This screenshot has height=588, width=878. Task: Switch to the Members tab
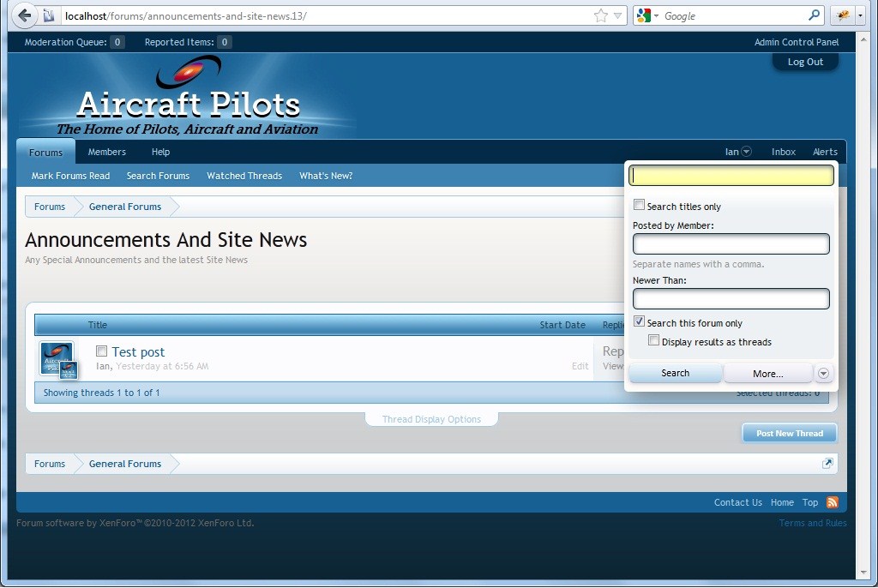[x=107, y=152]
